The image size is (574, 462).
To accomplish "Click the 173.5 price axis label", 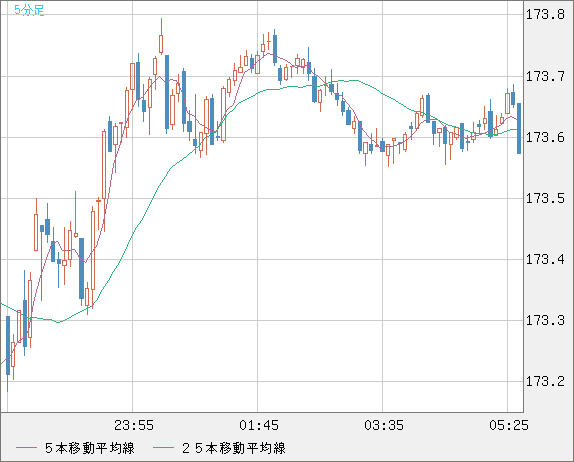I will pos(545,198).
